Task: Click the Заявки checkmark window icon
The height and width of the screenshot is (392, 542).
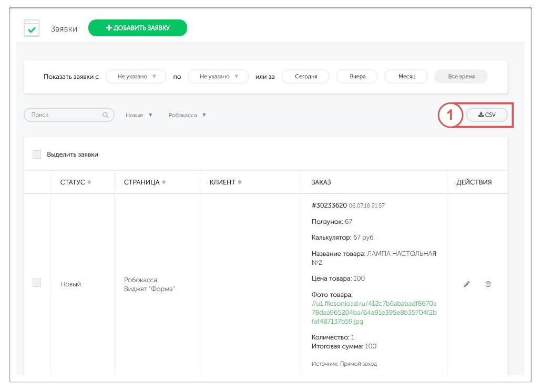Action: [32, 28]
